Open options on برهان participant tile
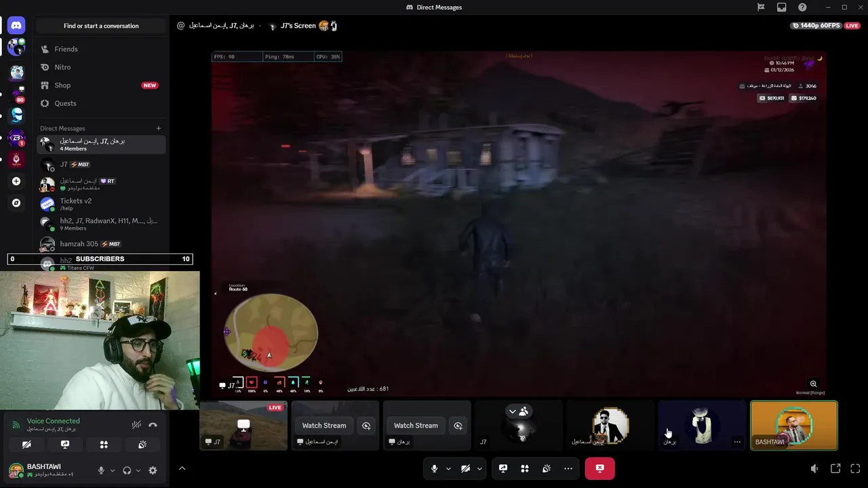868x488 pixels. point(737,442)
